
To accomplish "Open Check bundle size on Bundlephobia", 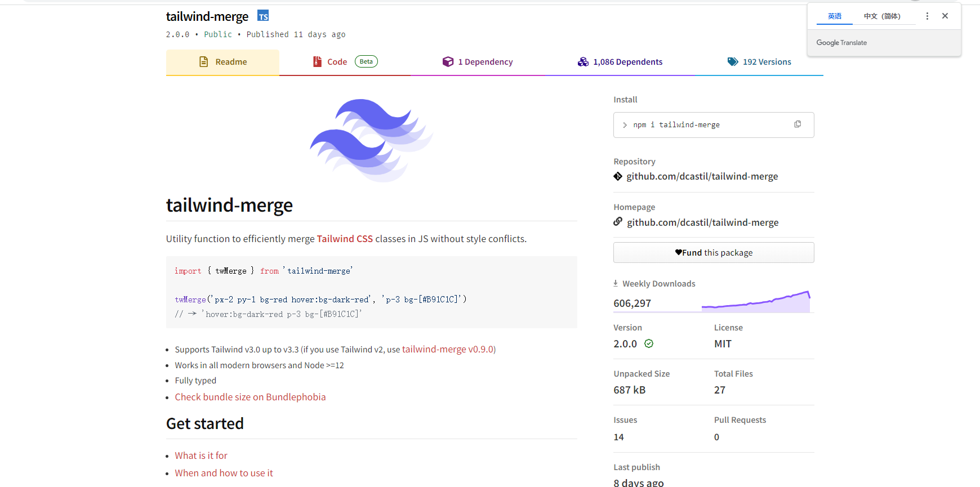I will tap(250, 397).
